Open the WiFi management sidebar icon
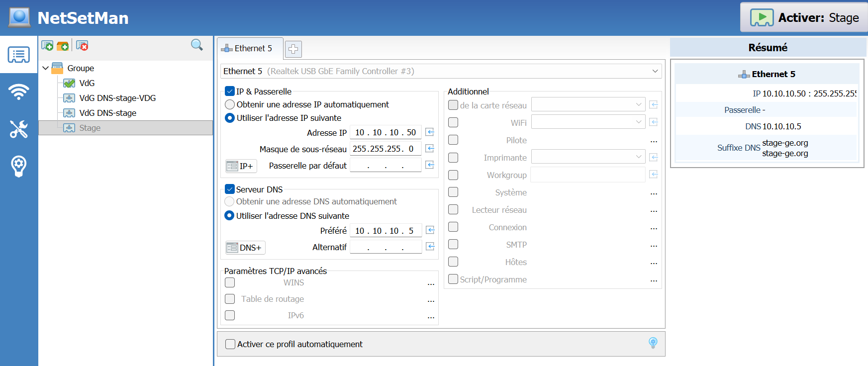 point(19,91)
